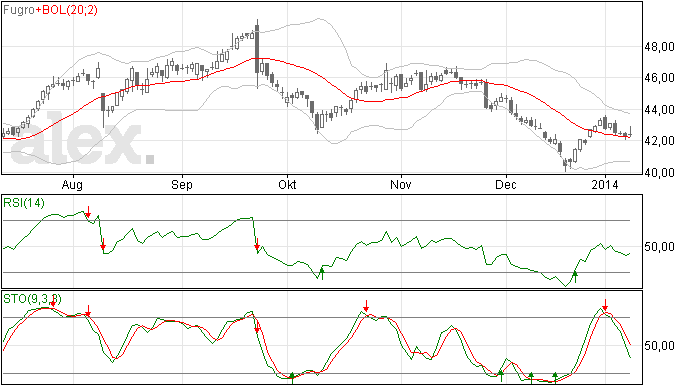Click the Aug month label on time axis
The width and height of the screenshot is (690, 387).
click(72, 184)
